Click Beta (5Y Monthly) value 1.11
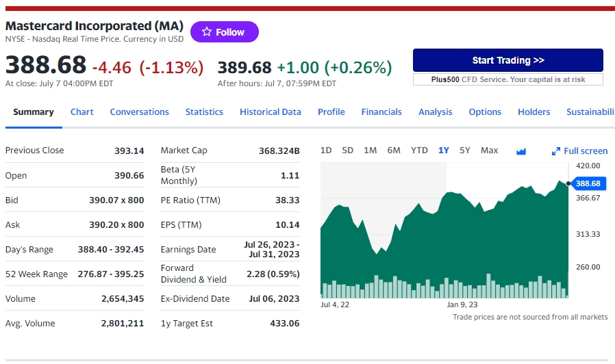The image size is (615, 364). [x=290, y=176]
